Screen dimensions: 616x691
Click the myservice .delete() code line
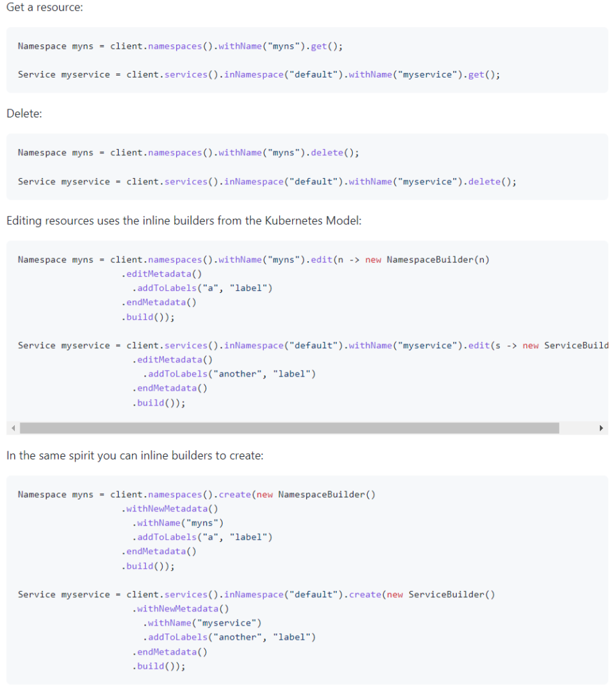(x=267, y=182)
